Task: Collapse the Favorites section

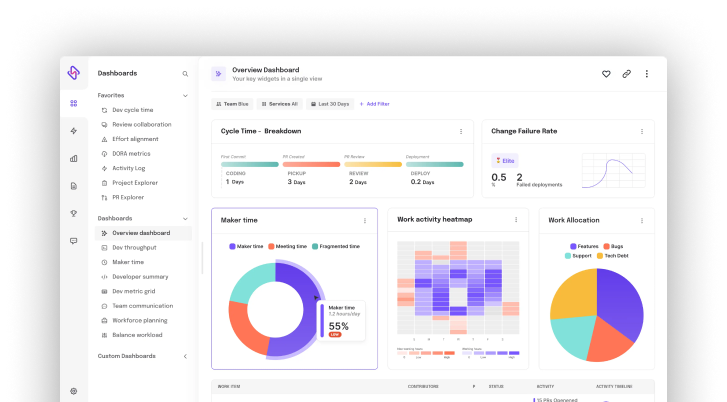Action: [185, 96]
